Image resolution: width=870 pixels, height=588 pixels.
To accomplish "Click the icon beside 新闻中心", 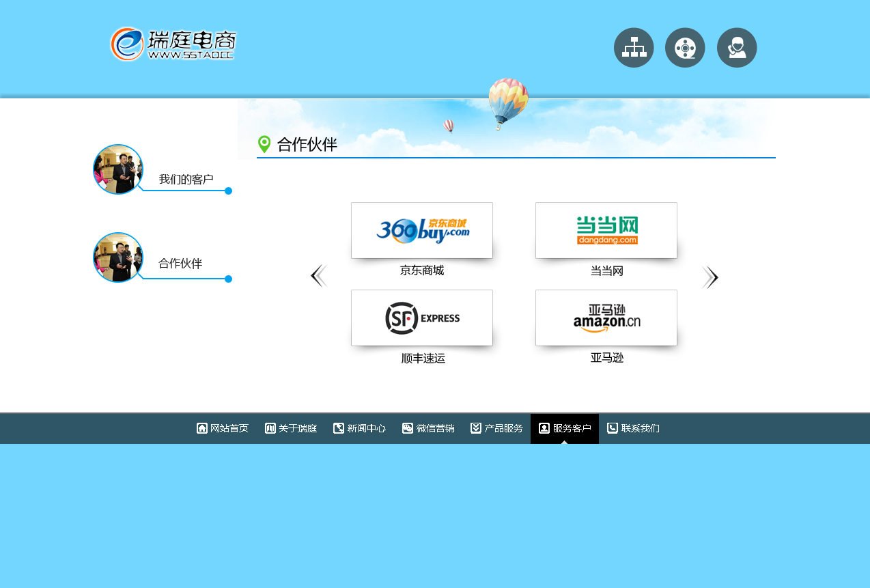I will (339, 428).
